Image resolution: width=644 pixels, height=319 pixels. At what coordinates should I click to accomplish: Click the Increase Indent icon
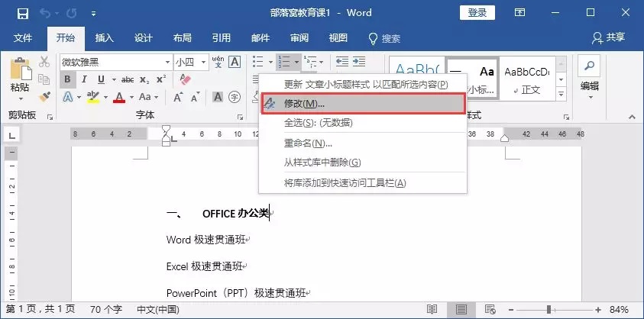coord(358,62)
